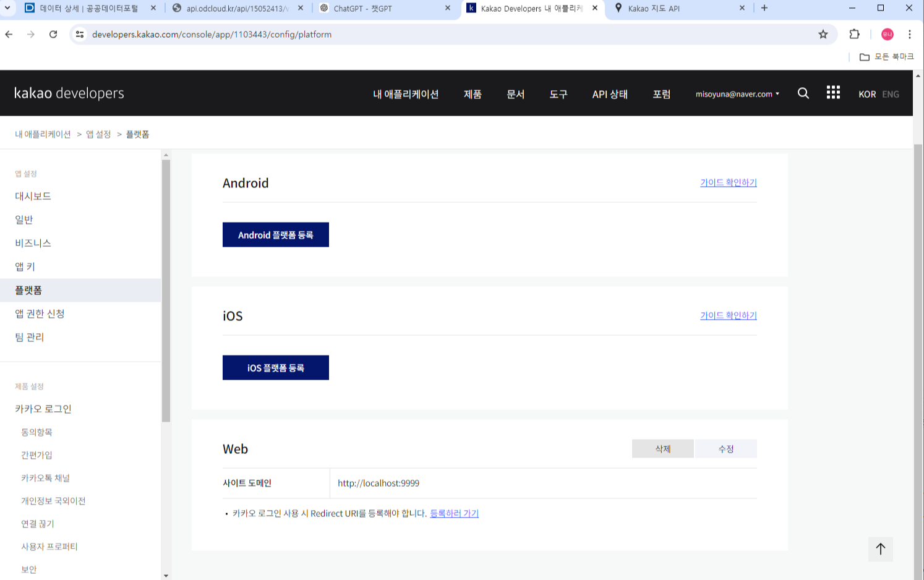Screen dimensions: 924x580
Task: Open the API 상태 menu
Action: point(610,94)
